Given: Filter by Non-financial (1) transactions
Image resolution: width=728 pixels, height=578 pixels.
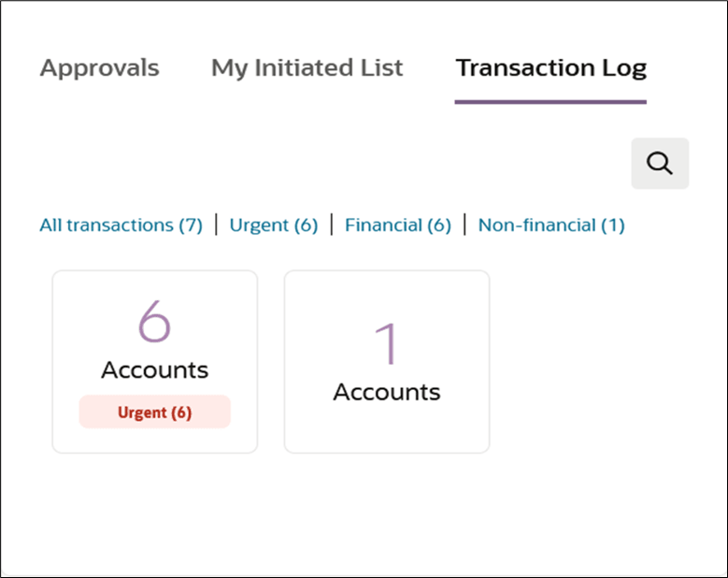Looking at the screenshot, I should [551, 225].
